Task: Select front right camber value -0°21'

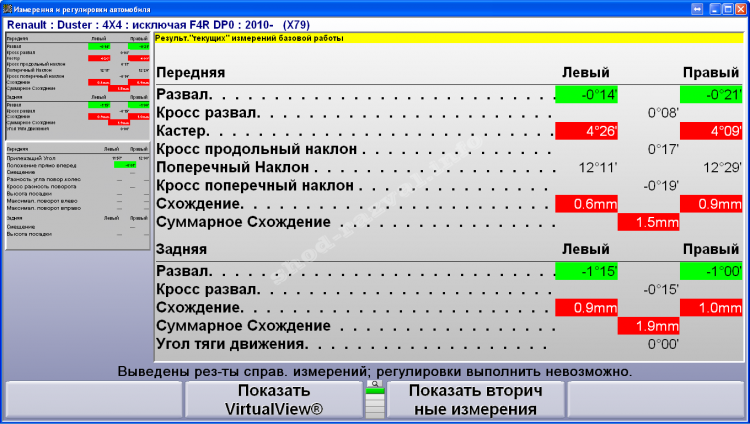Action: click(711, 94)
